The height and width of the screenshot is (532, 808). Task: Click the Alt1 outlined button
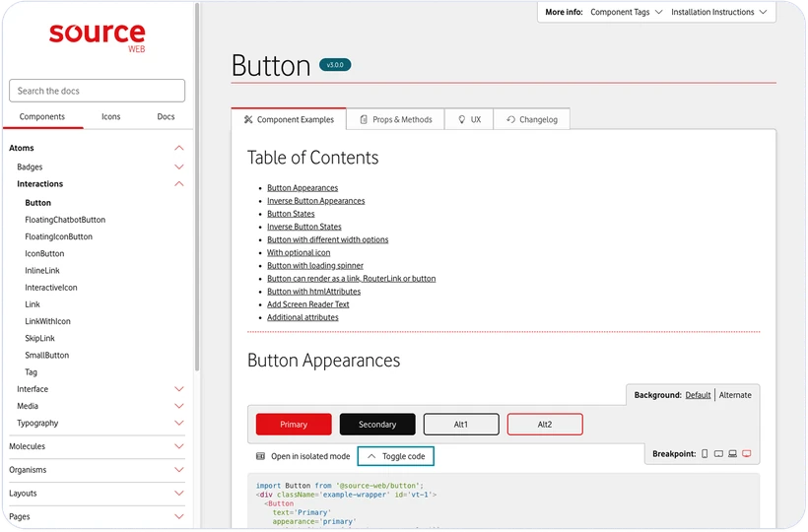(x=461, y=425)
